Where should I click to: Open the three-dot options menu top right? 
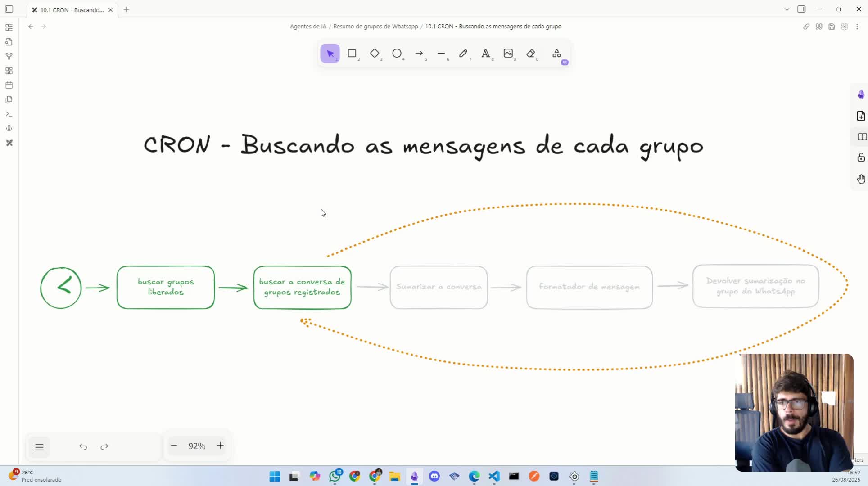(858, 27)
